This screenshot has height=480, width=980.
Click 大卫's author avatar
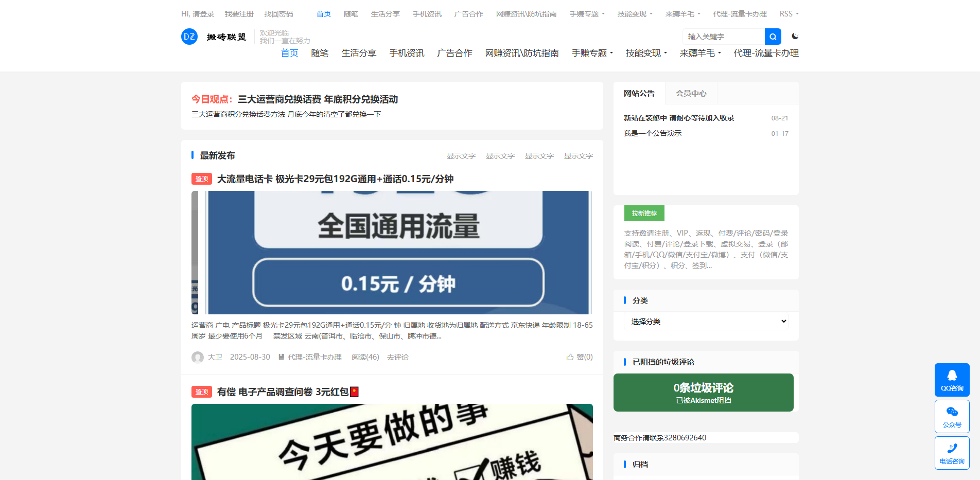198,357
